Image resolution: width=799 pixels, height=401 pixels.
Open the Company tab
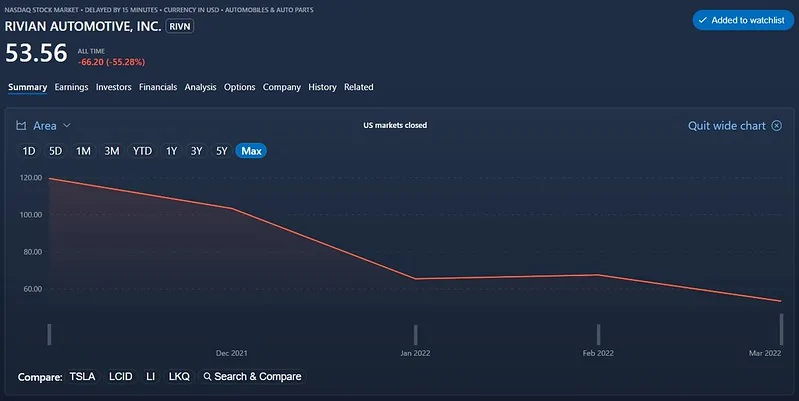[x=282, y=87]
